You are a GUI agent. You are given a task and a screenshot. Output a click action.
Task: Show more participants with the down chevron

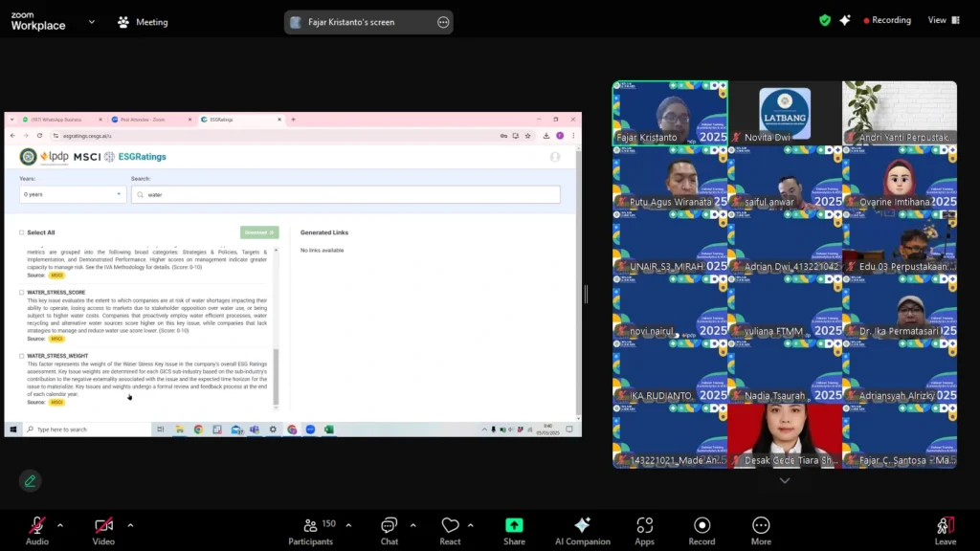785,480
